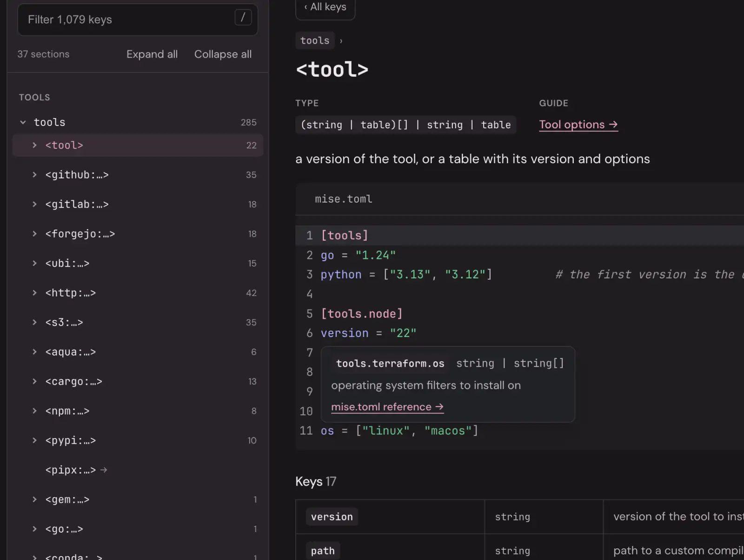
Task: Expand the <github:…> row chevron
Action: [x=34, y=175]
